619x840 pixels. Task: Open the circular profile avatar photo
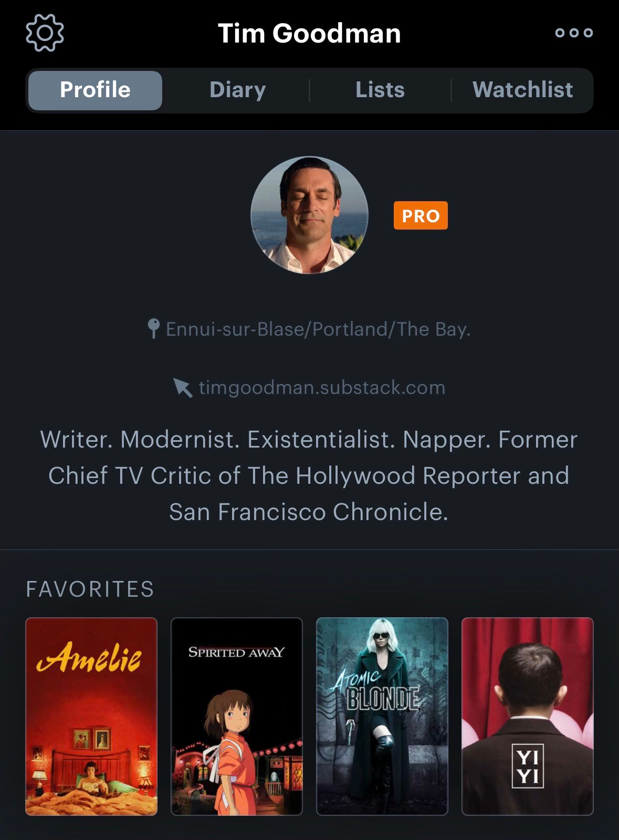pos(309,215)
